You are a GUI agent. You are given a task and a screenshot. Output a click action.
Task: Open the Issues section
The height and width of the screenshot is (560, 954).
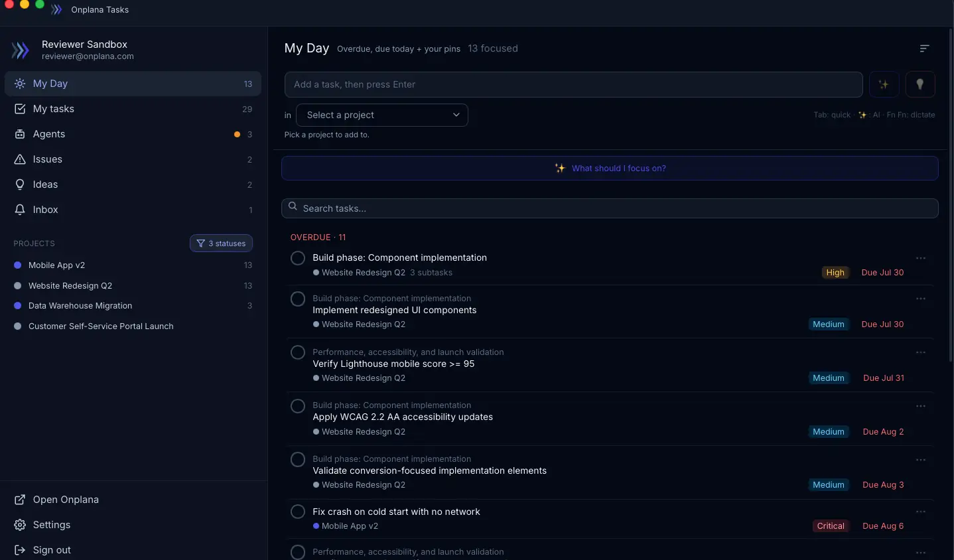coord(133,159)
